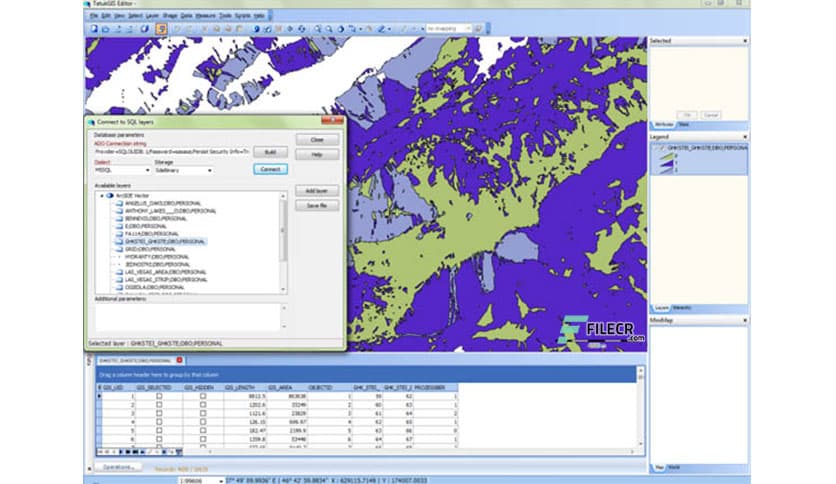Click the pencil edit tool icon

tap(381, 29)
